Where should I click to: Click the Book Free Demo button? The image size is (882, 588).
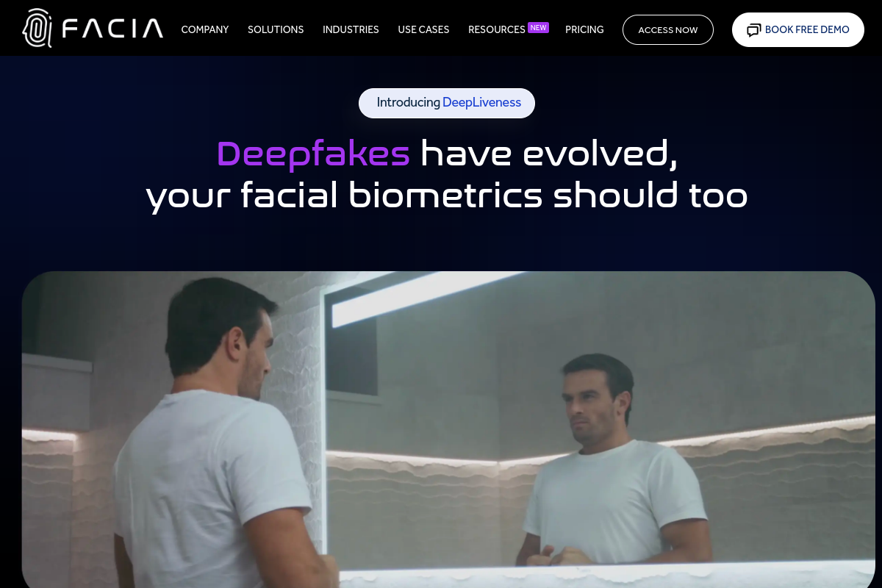click(x=798, y=30)
